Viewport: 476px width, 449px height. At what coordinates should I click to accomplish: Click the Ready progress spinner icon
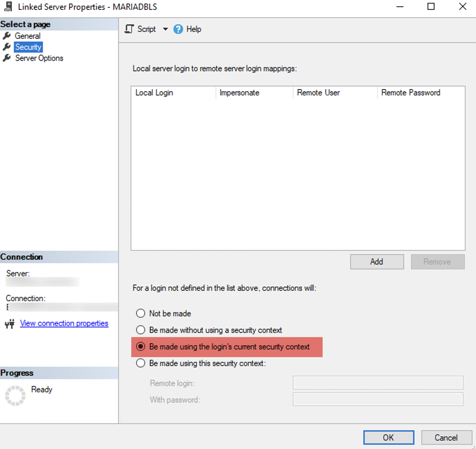pos(15,395)
